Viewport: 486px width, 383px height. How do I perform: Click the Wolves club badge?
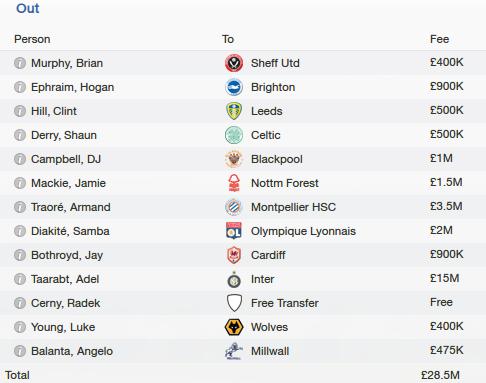pyautogui.click(x=234, y=327)
